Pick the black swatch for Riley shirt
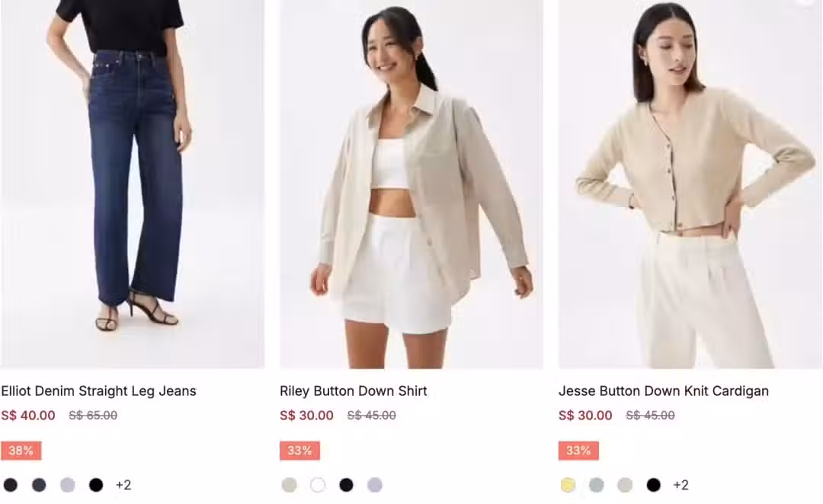The width and height of the screenshot is (823, 504). point(346,485)
